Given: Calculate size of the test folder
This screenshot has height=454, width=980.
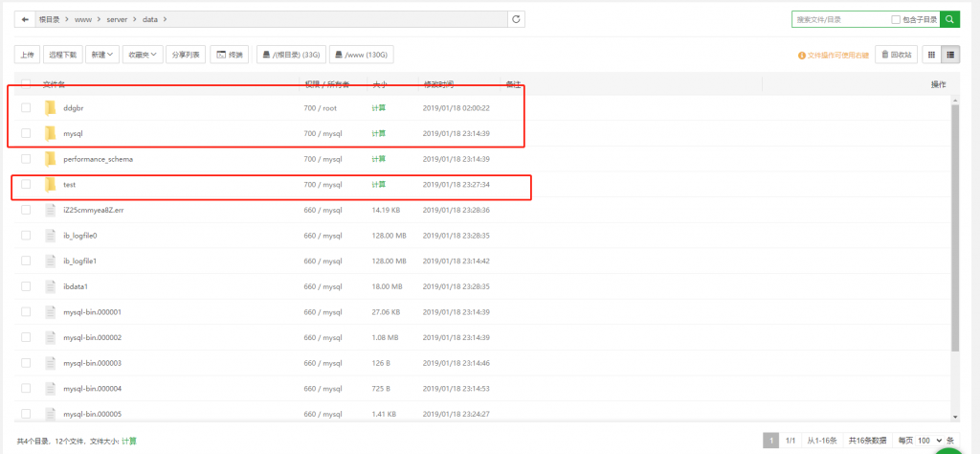Looking at the screenshot, I should [379, 185].
